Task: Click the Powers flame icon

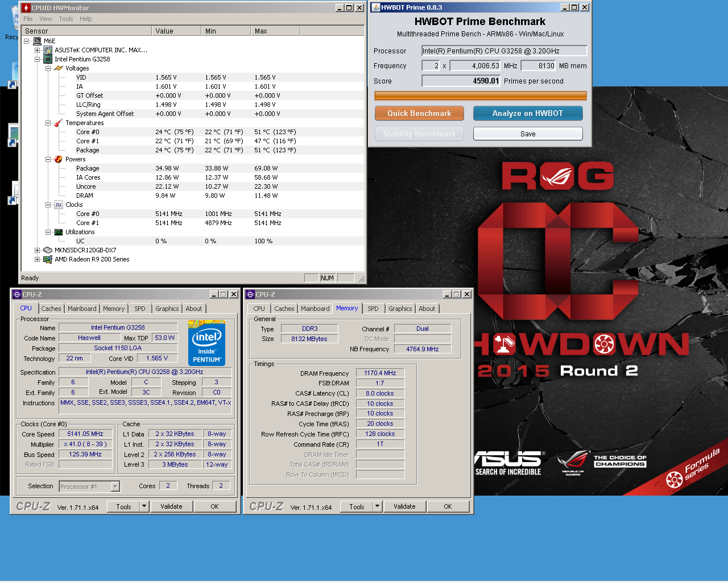Action: [59, 159]
